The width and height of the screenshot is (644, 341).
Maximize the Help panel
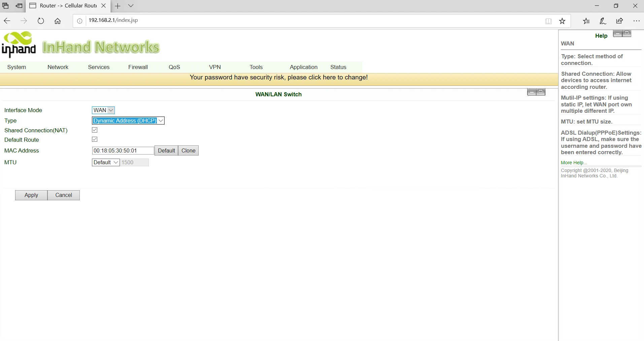pyautogui.click(x=626, y=33)
